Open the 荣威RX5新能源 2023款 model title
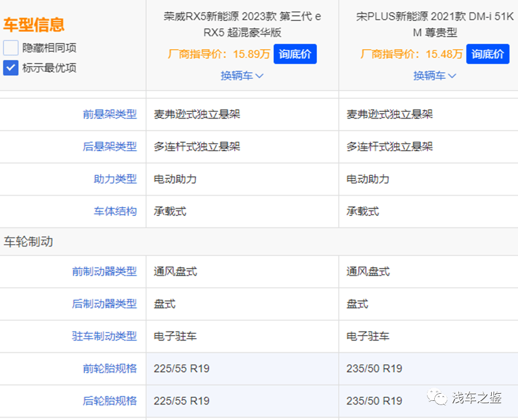Screen dimensions: 518x420 pyautogui.click(x=242, y=25)
